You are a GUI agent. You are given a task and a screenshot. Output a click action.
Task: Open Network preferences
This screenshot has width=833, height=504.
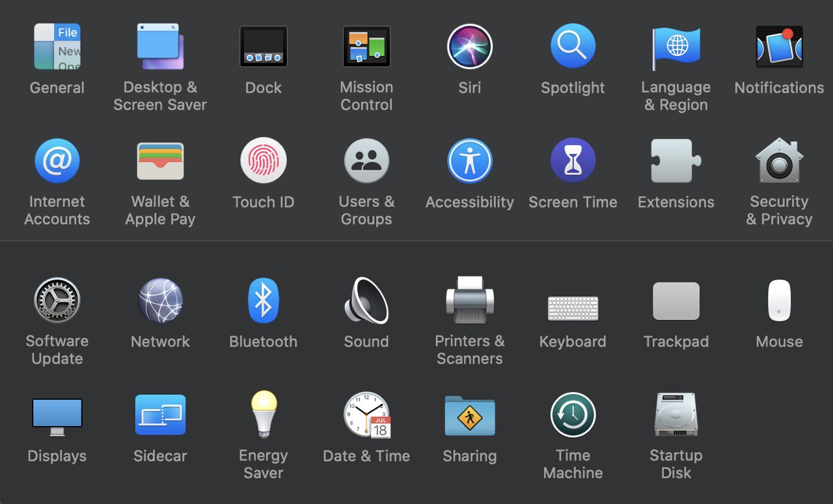pyautogui.click(x=160, y=300)
